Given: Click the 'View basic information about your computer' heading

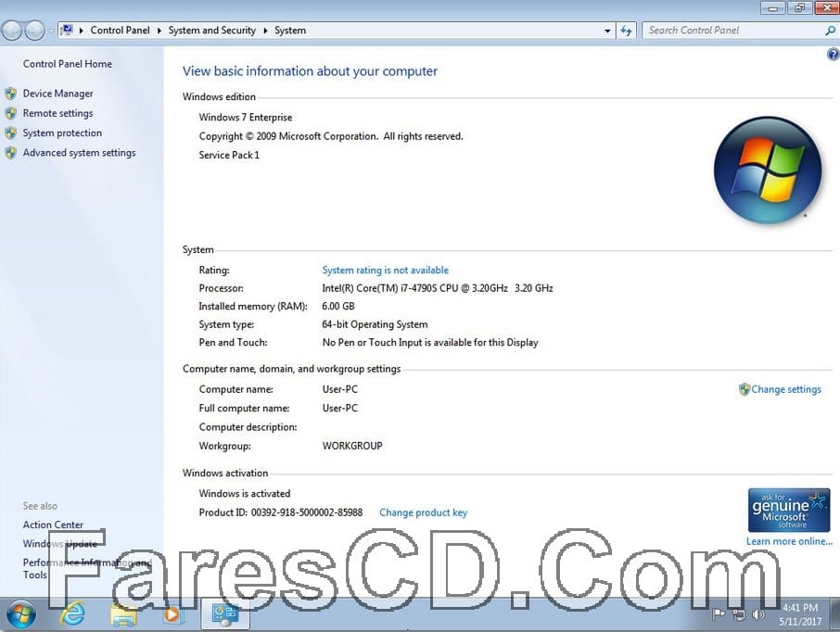Looking at the screenshot, I should (x=310, y=71).
